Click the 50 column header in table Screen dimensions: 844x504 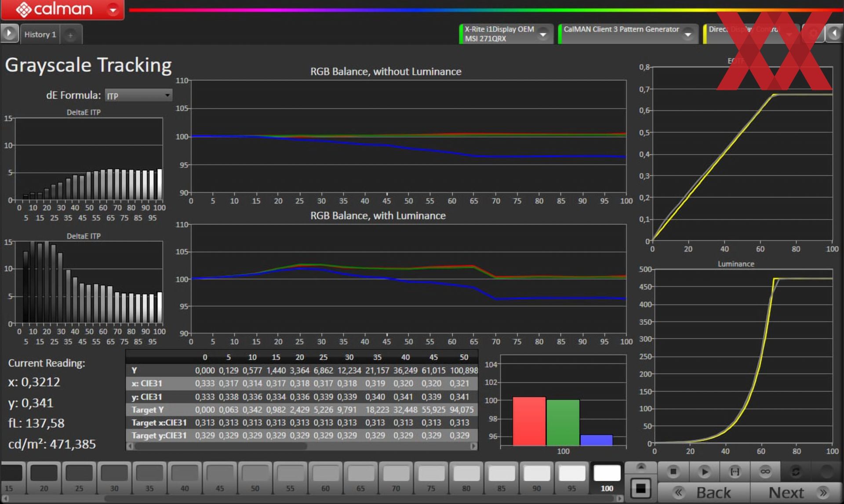coord(464,357)
